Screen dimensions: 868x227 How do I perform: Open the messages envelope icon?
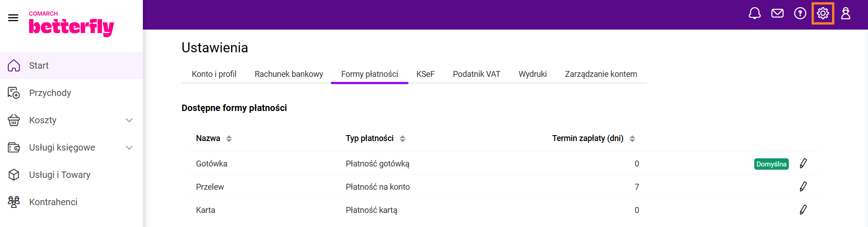click(x=777, y=14)
